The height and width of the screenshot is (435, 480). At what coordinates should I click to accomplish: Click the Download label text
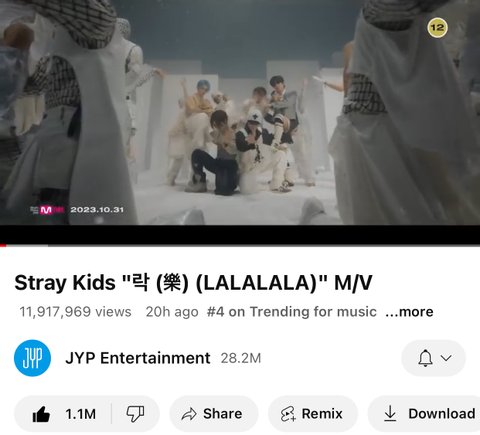442,414
